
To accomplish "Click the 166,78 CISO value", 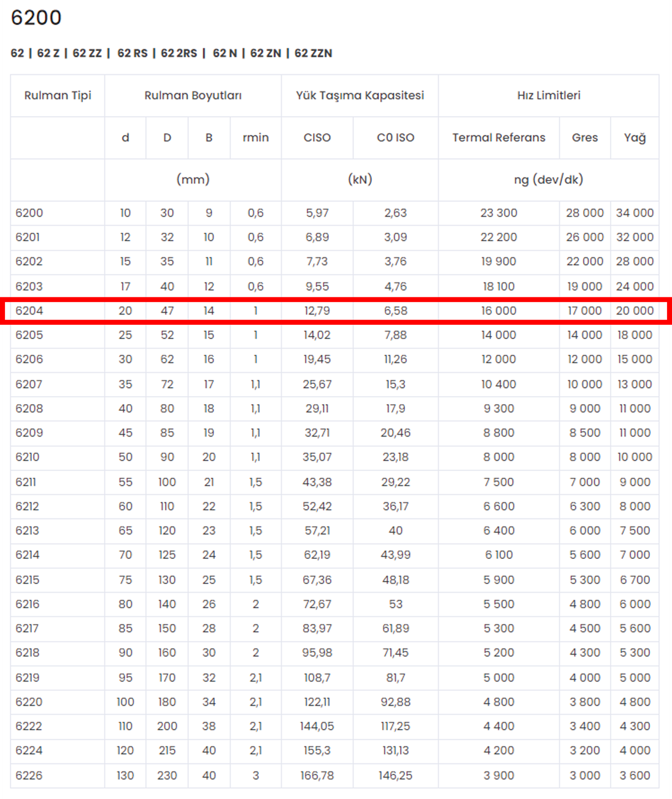I will [x=317, y=776].
